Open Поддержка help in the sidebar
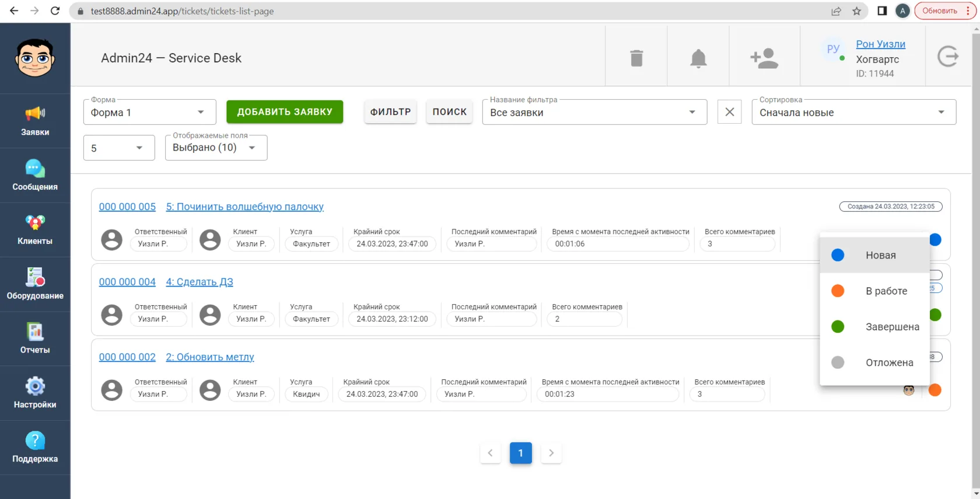This screenshot has height=499, width=980. point(35,448)
